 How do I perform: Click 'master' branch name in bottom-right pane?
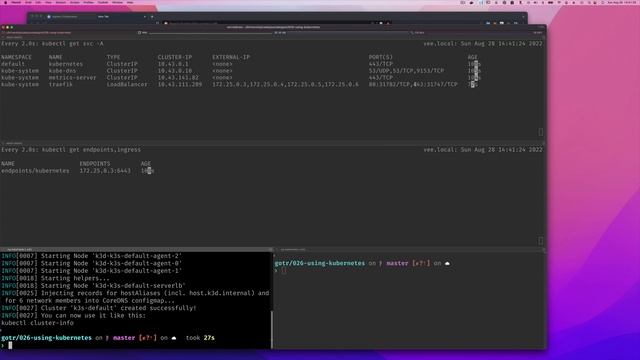397,263
